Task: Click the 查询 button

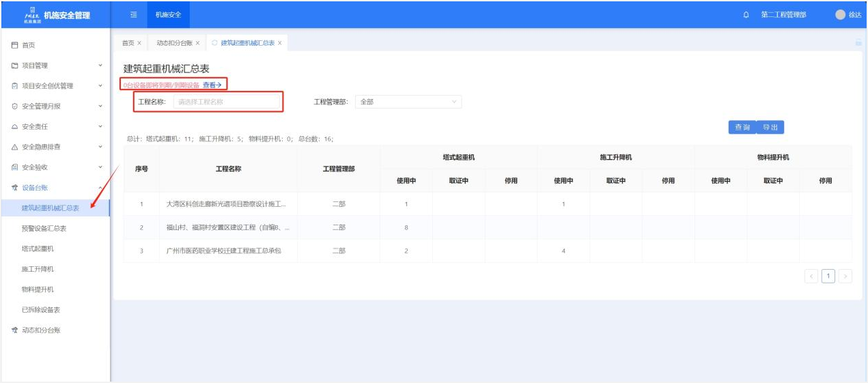Action: pos(742,128)
